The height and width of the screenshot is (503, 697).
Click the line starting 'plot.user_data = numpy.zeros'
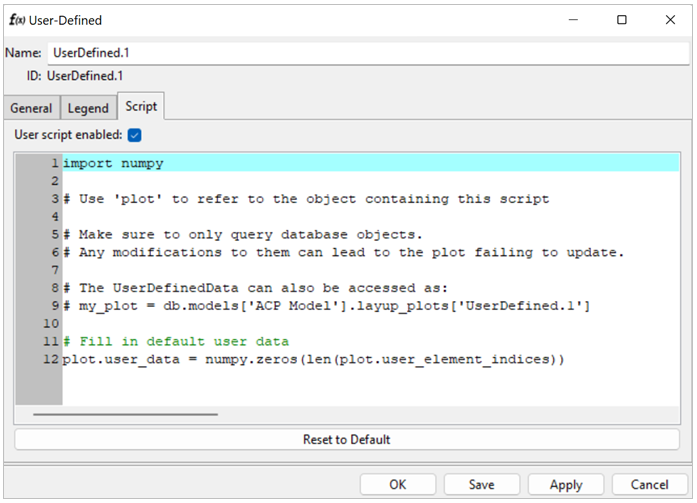[x=313, y=359]
